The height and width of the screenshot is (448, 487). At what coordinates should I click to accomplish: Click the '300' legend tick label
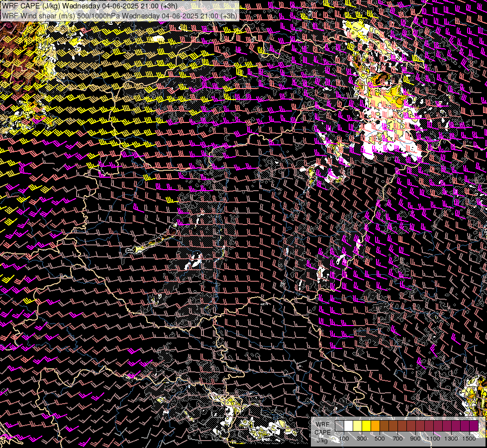tap(362, 439)
